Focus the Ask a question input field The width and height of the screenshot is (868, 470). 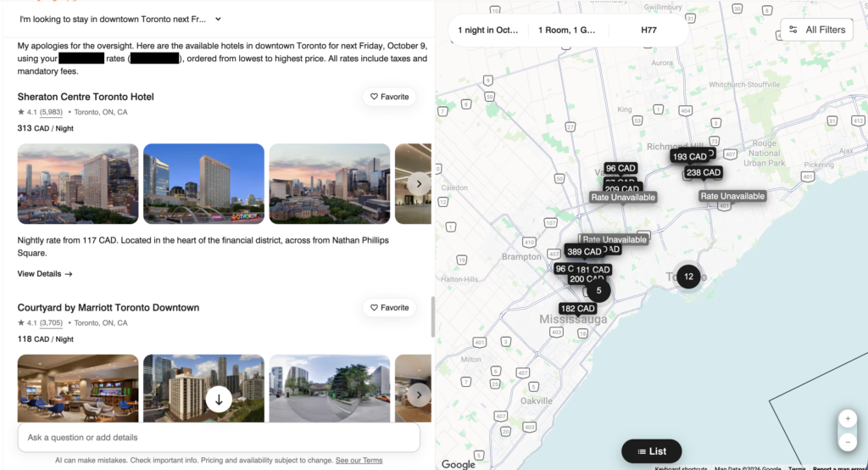[219, 437]
